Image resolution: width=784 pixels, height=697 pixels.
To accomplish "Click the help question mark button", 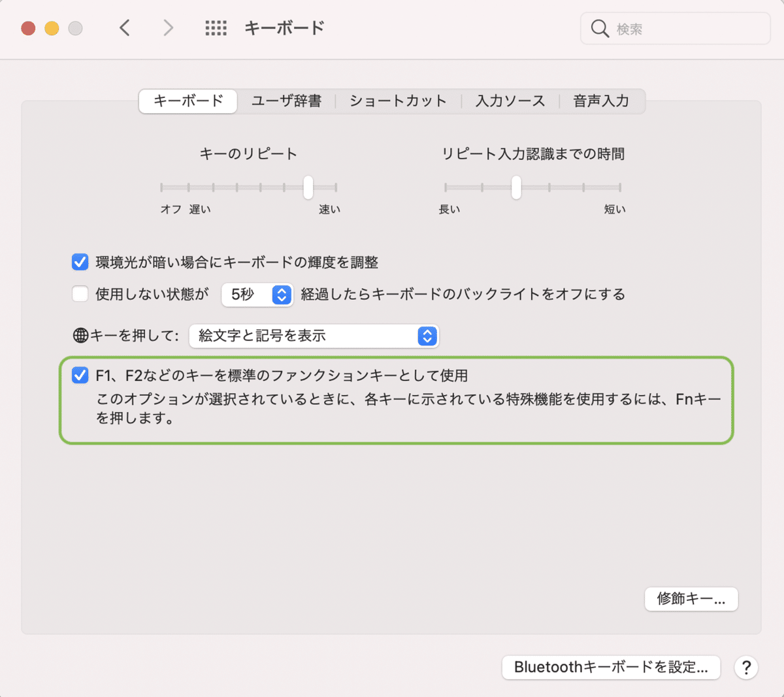I will (x=746, y=668).
